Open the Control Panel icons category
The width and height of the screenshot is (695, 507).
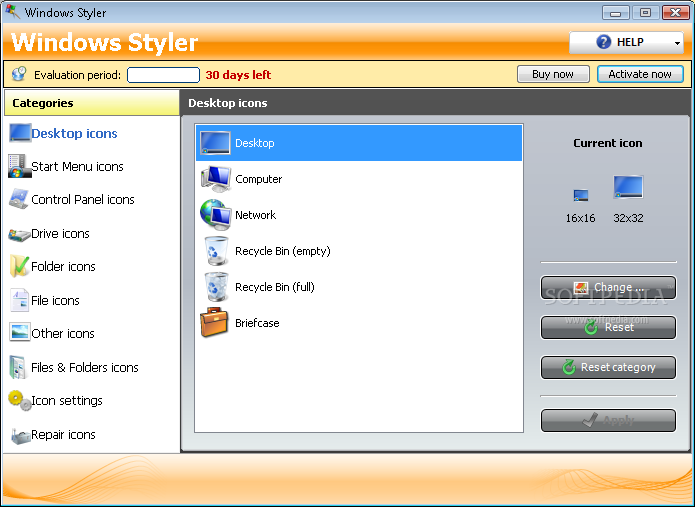tap(83, 199)
